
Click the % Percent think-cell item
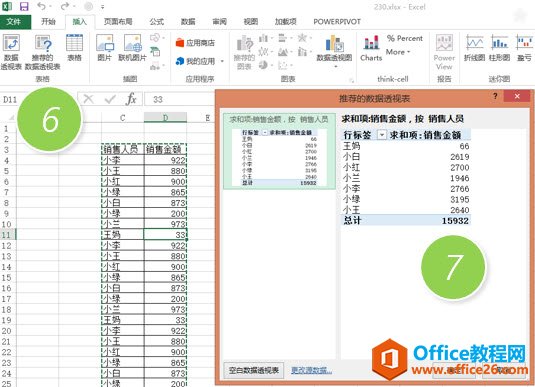(x=405, y=38)
